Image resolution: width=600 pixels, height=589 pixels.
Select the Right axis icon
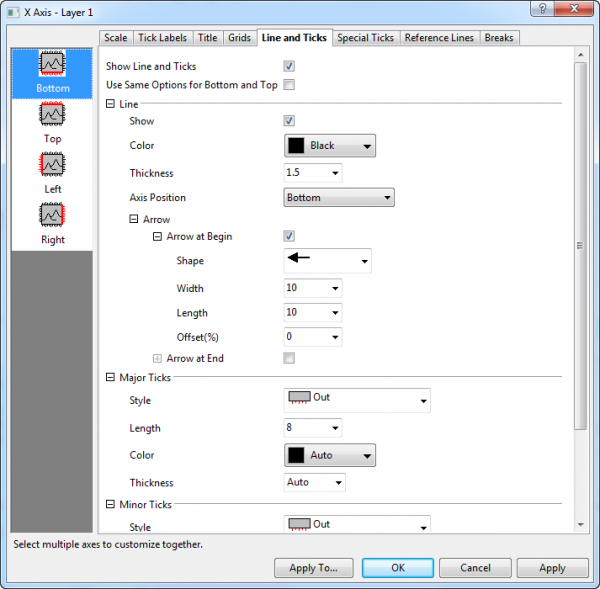[x=52, y=217]
